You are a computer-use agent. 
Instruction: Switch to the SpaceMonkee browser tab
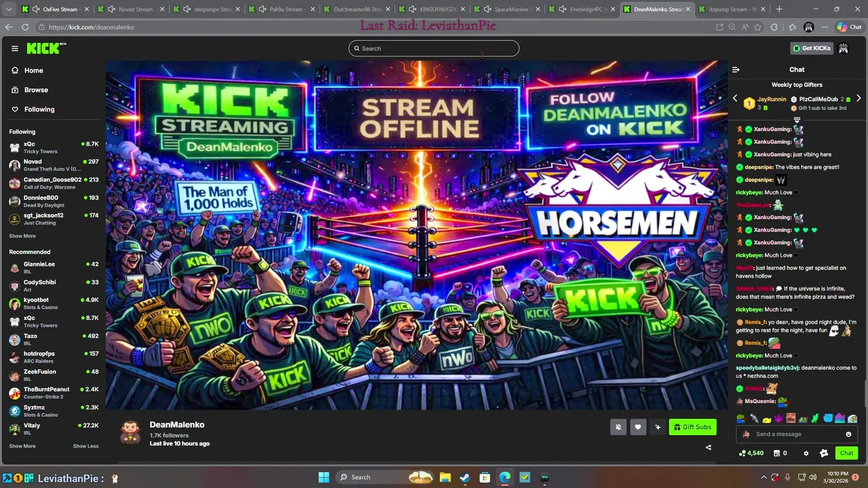pos(507,9)
